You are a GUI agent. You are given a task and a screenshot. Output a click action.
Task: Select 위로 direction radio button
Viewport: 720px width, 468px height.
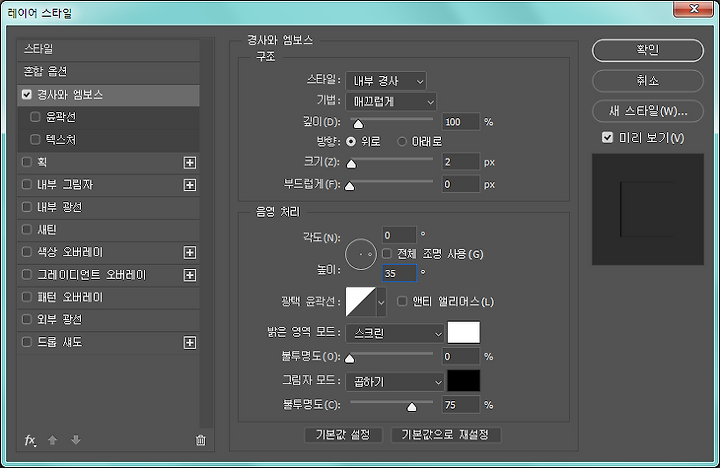351,141
